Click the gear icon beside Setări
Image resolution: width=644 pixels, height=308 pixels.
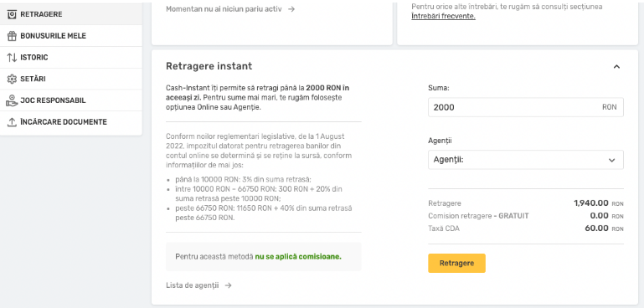point(12,79)
